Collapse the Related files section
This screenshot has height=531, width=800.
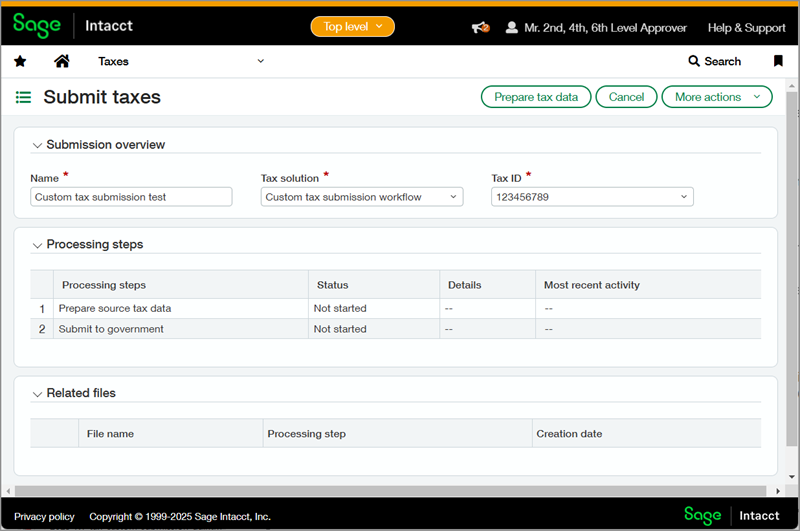[x=38, y=394]
